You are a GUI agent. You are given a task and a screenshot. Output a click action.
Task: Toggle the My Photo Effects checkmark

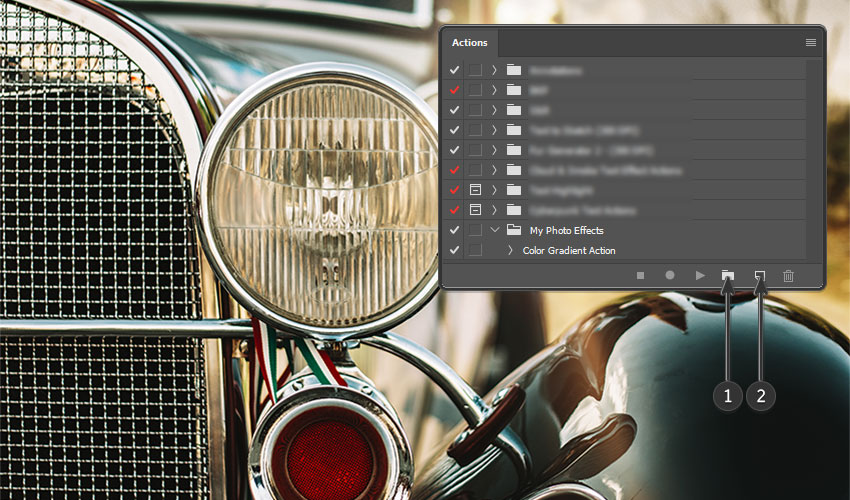point(454,230)
